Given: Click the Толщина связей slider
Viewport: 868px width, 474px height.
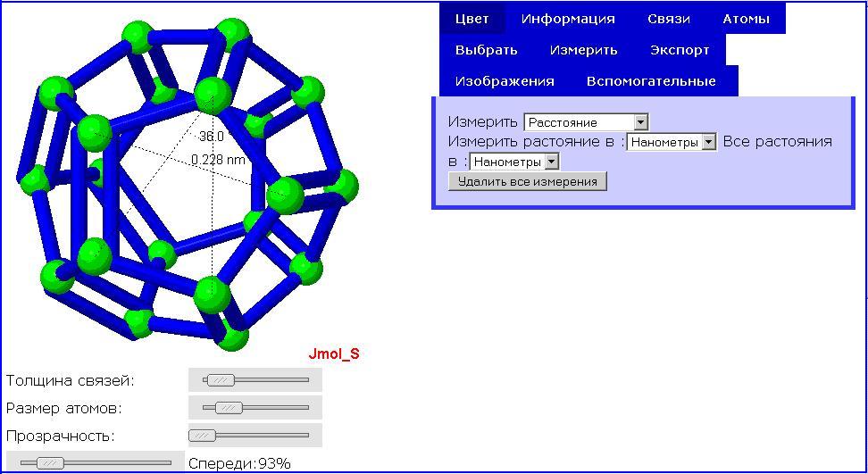Looking at the screenshot, I should coord(255,380).
